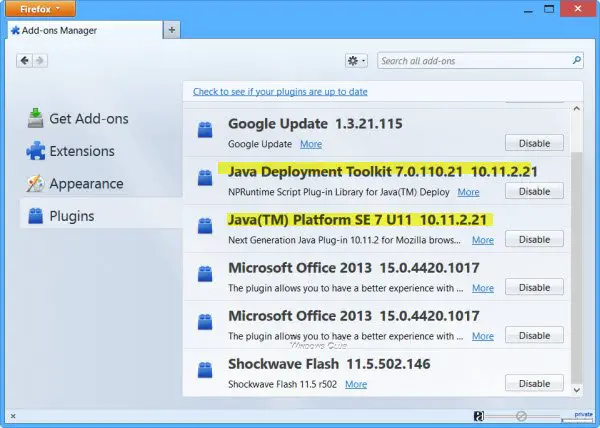Click the Java Platform SE 7 plugin icon
This screenshot has width=600, height=428.
pos(205,225)
